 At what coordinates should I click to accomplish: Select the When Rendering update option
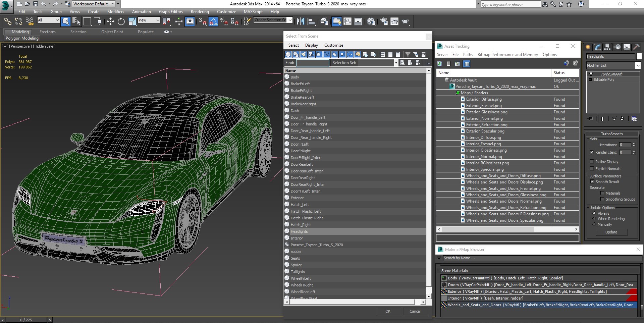point(594,219)
